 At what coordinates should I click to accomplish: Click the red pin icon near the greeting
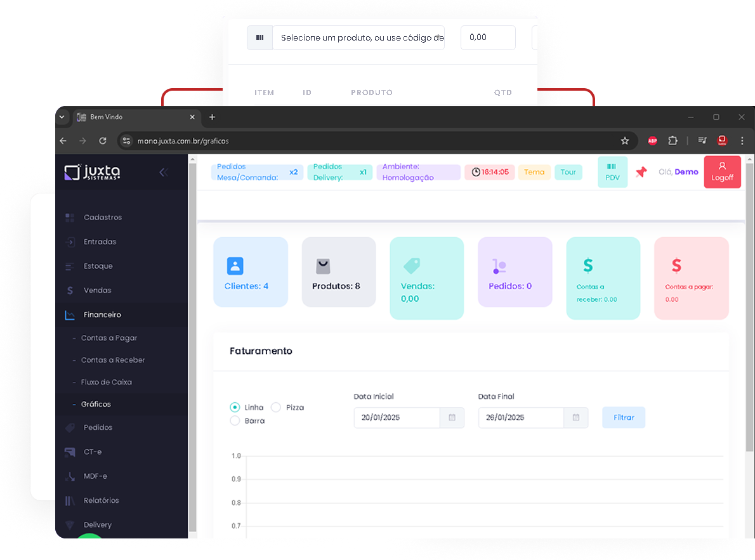641,172
